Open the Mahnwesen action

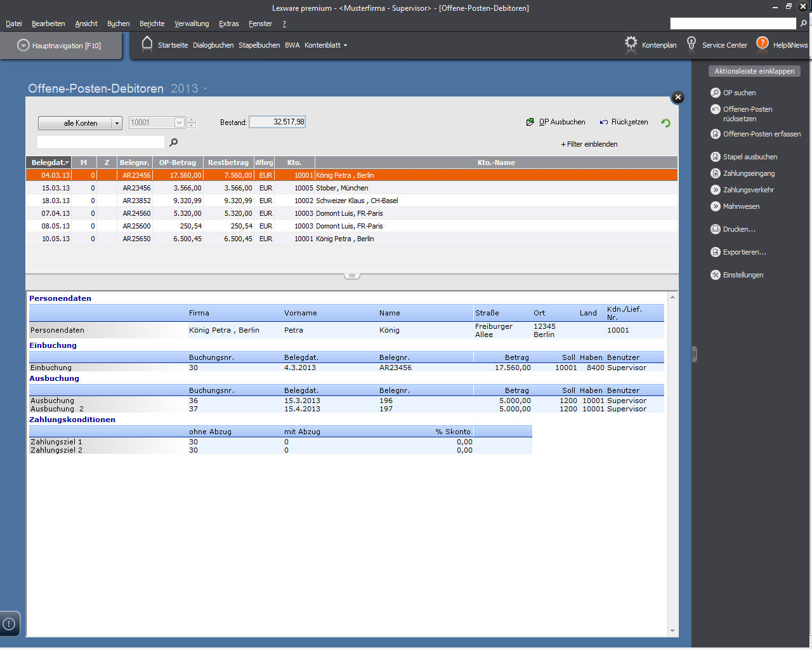740,206
